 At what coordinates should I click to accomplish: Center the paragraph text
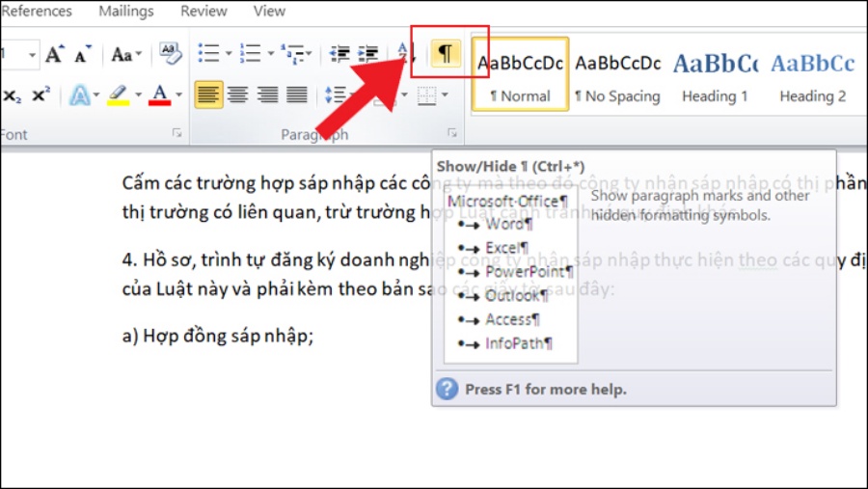coord(236,95)
